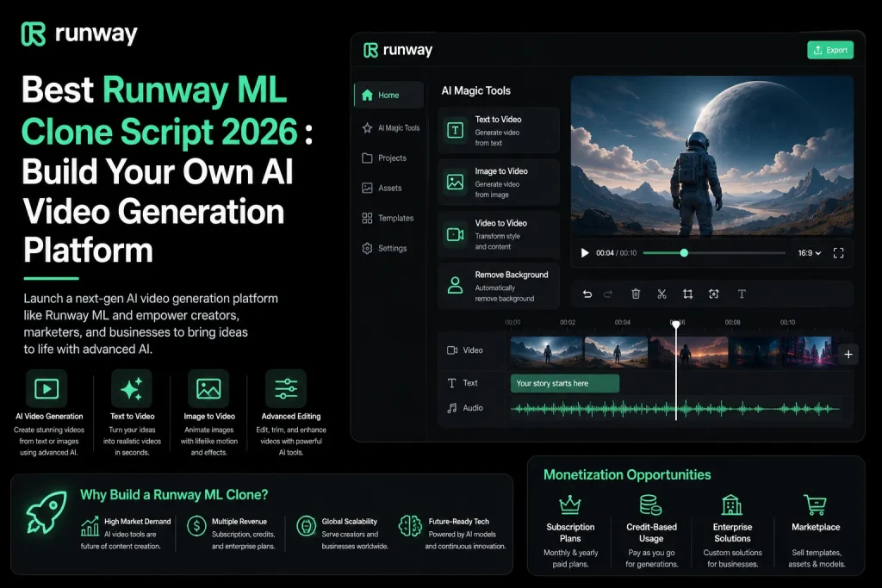Click the trash delete icon
The height and width of the screenshot is (588, 882).
pos(636,294)
